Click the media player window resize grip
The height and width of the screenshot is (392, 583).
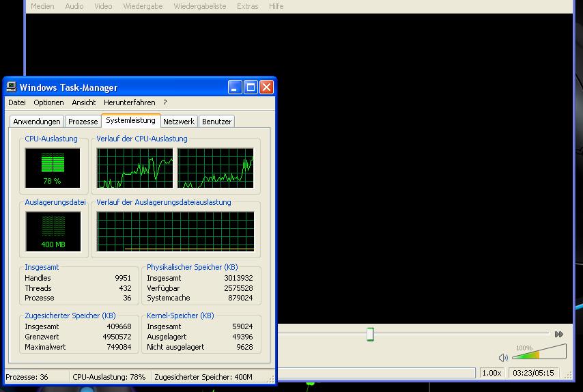tap(568, 375)
